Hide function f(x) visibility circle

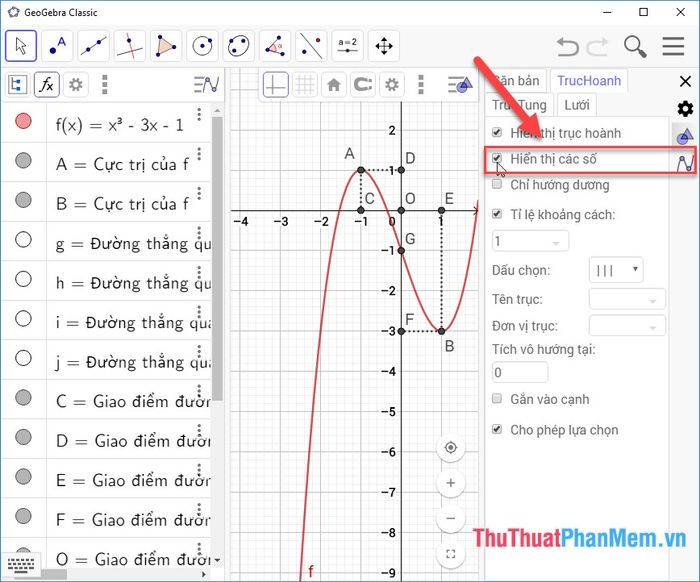click(x=23, y=121)
